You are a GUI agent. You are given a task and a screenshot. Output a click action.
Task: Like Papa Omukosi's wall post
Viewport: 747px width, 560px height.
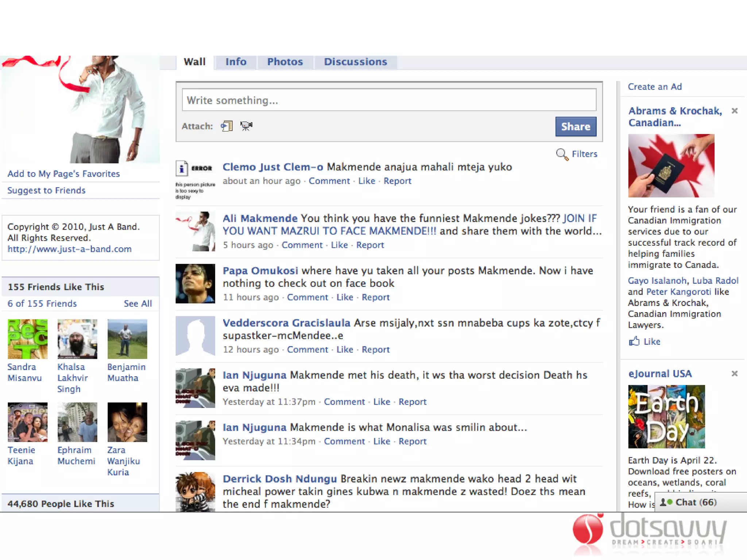click(x=344, y=297)
